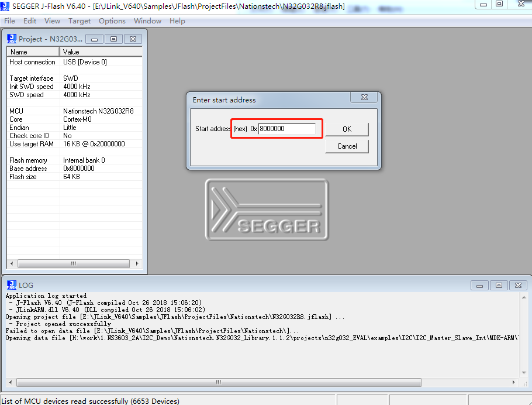Maximize the Project panel
532x405 pixels.
(113, 39)
